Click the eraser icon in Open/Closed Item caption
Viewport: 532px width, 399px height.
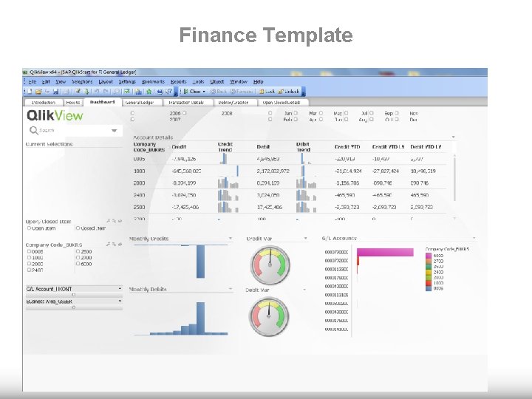(120, 221)
